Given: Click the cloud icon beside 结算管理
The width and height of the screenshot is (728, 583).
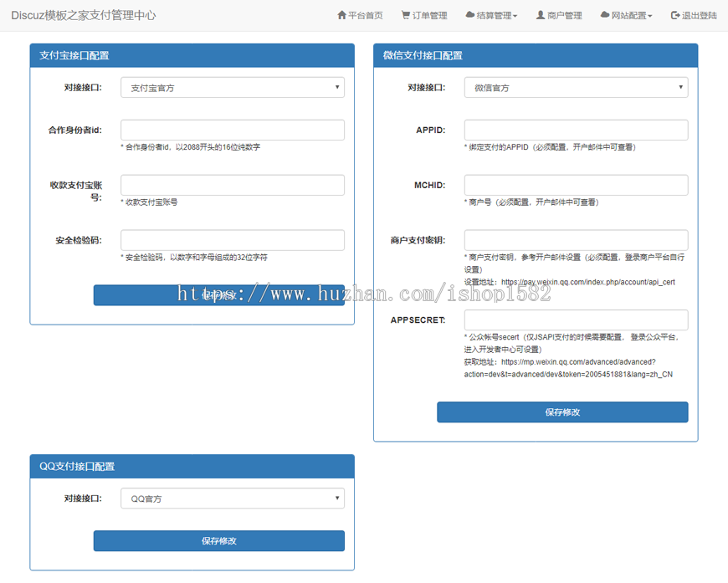Looking at the screenshot, I should pyautogui.click(x=470, y=15).
